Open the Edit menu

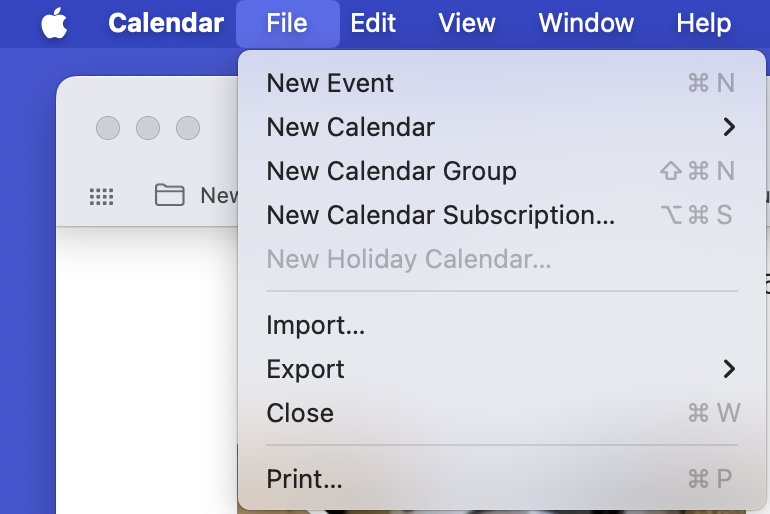[x=373, y=23]
